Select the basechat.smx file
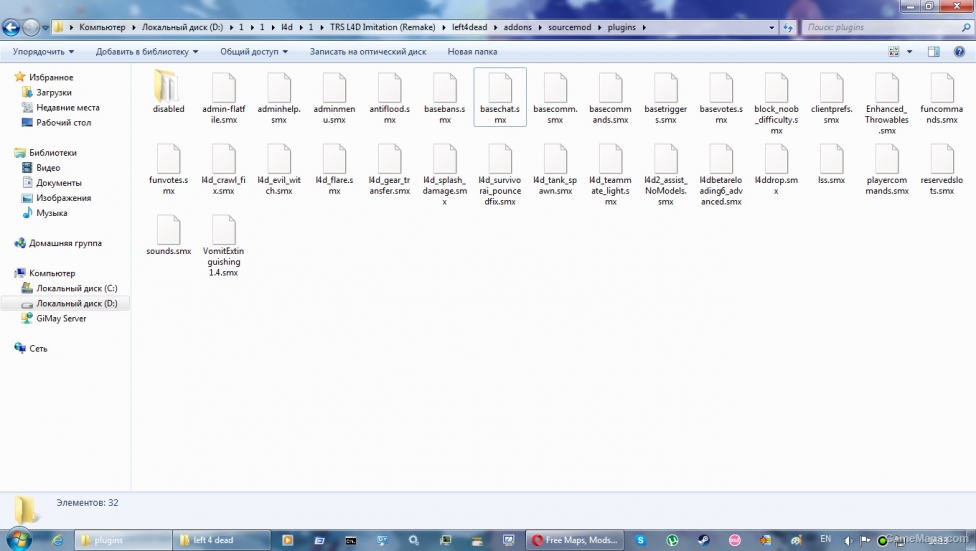Viewport: 976px width, 551px height. click(500, 97)
